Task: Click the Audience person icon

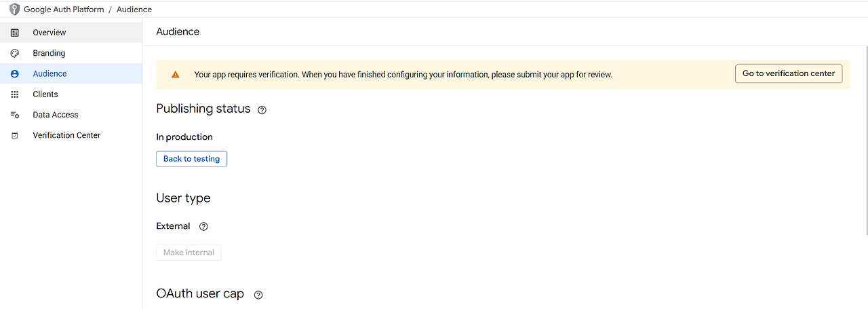Action: [x=15, y=74]
